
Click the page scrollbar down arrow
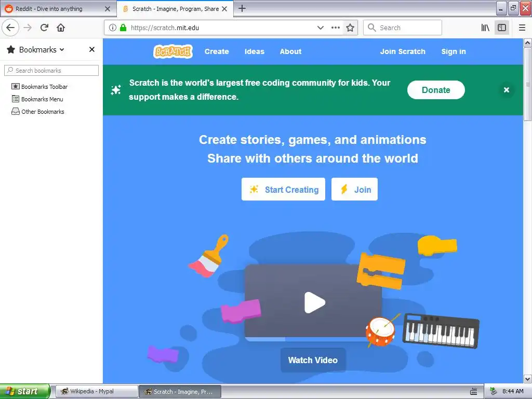[528, 379]
